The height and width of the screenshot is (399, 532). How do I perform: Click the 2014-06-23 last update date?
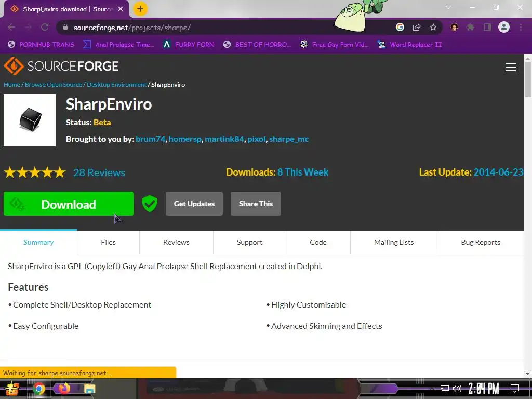pos(498,172)
